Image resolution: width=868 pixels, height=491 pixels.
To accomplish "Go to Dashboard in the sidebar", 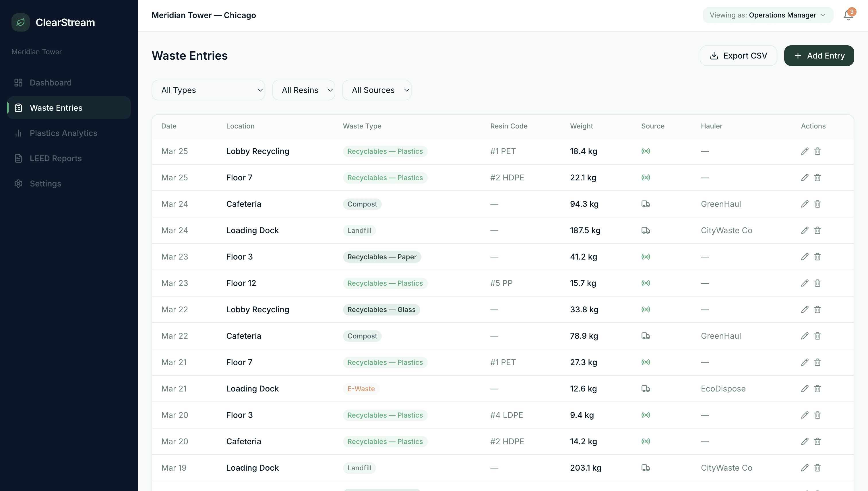I will 51,83.
